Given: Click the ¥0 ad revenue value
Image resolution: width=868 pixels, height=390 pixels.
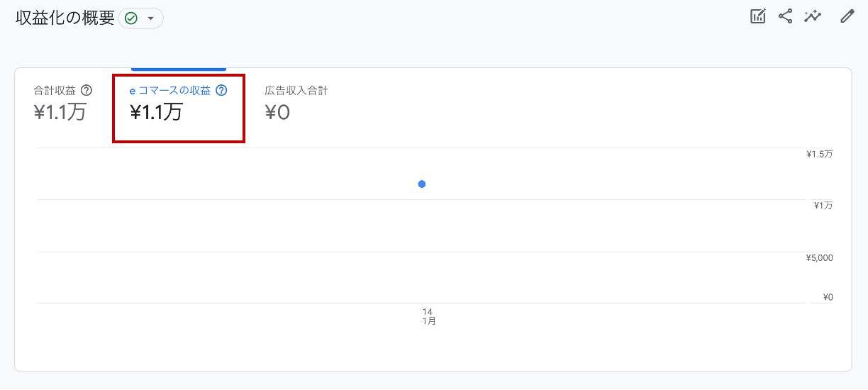Looking at the screenshot, I should (x=277, y=112).
